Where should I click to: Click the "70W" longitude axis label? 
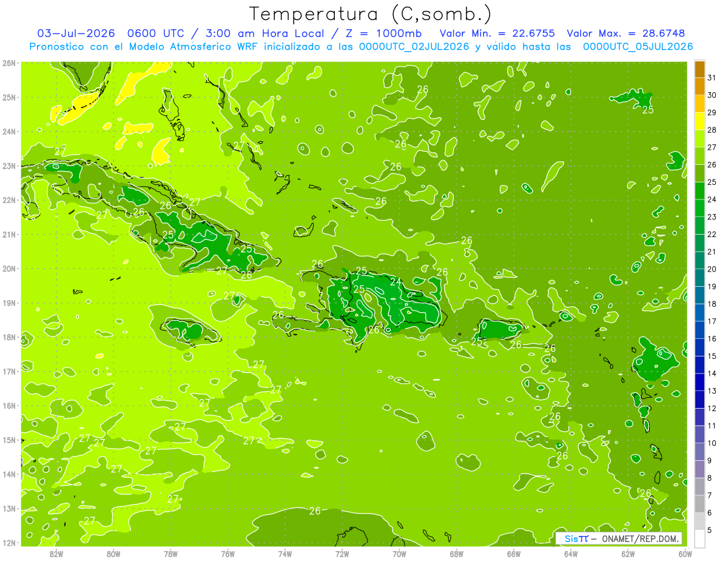pos(399,553)
